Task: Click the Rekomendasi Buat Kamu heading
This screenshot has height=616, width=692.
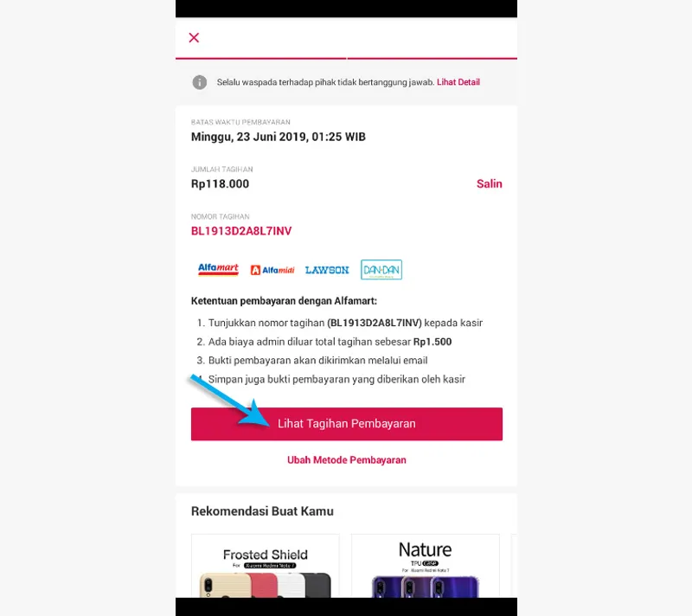Action: (262, 511)
